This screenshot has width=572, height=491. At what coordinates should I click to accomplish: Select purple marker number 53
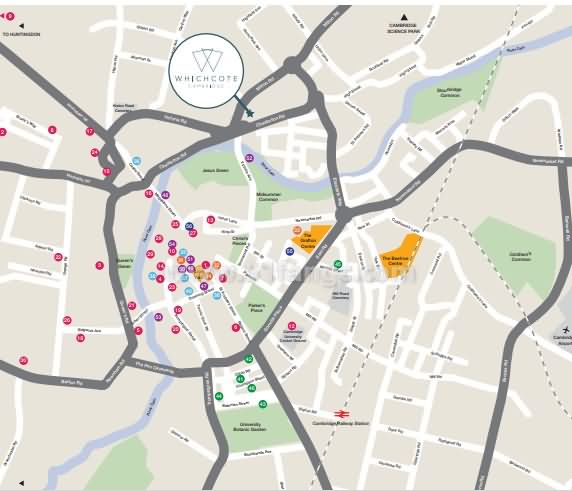point(158,317)
